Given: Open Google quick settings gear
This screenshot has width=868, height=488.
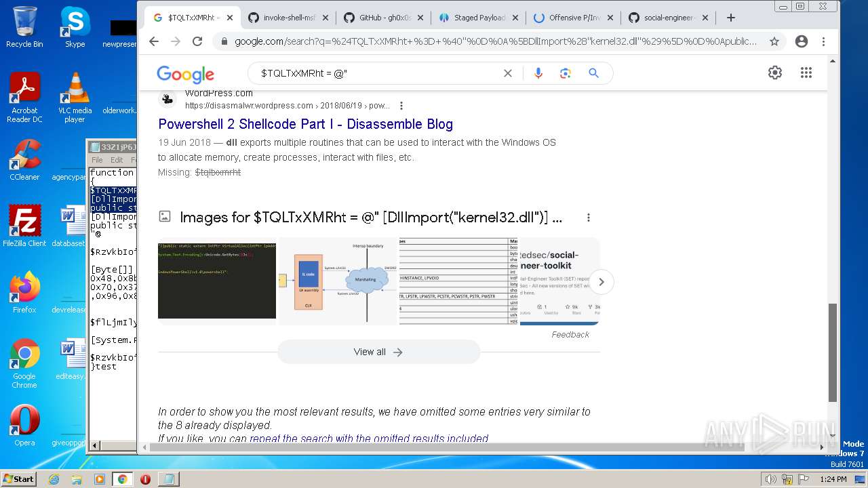Looking at the screenshot, I should 775,73.
